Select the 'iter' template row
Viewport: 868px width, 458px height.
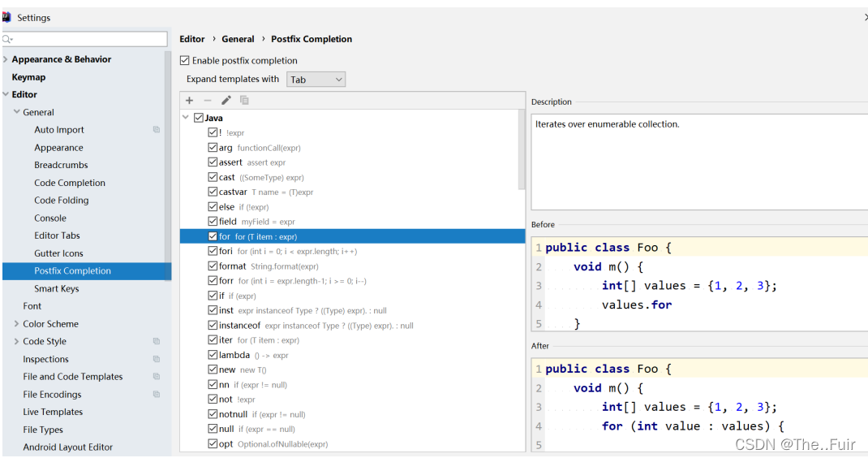click(353, 340)
